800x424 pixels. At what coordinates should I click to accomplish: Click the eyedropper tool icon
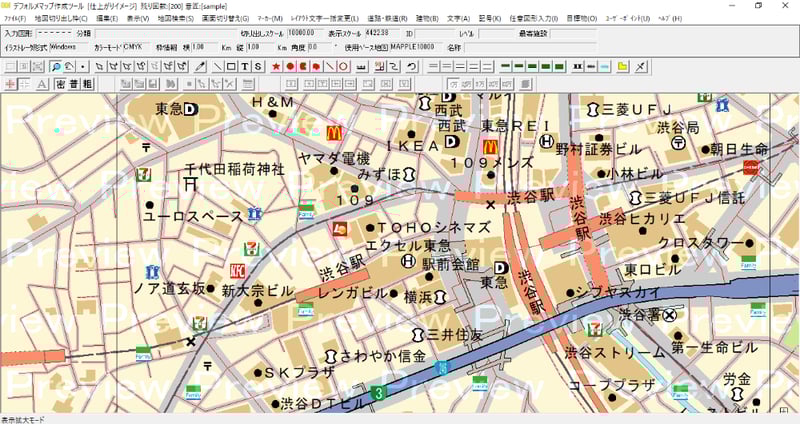(200, 67)
